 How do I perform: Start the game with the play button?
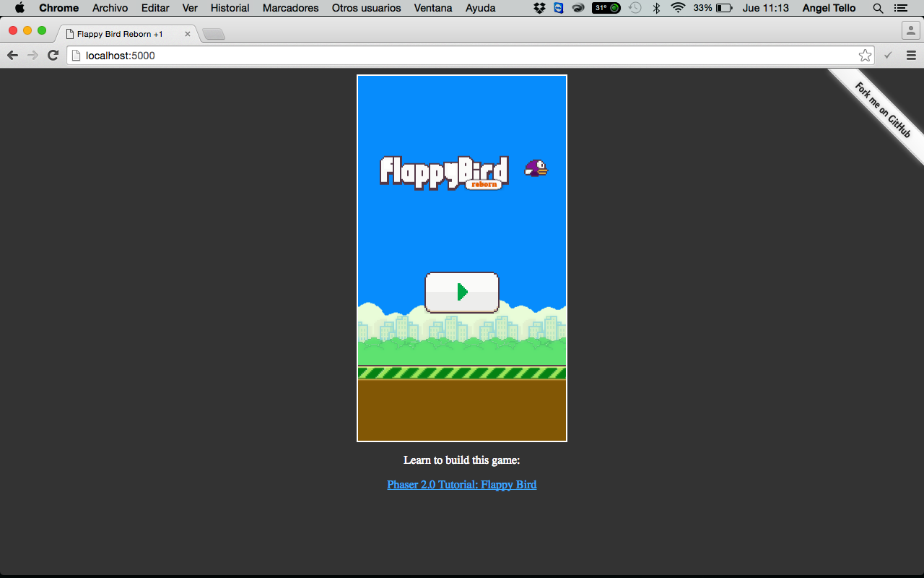[462, 292]
